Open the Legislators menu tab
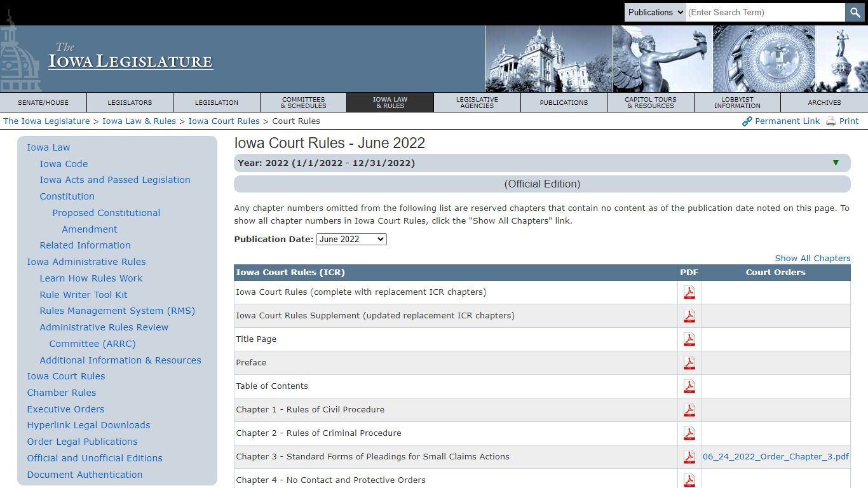 [130, 102]
